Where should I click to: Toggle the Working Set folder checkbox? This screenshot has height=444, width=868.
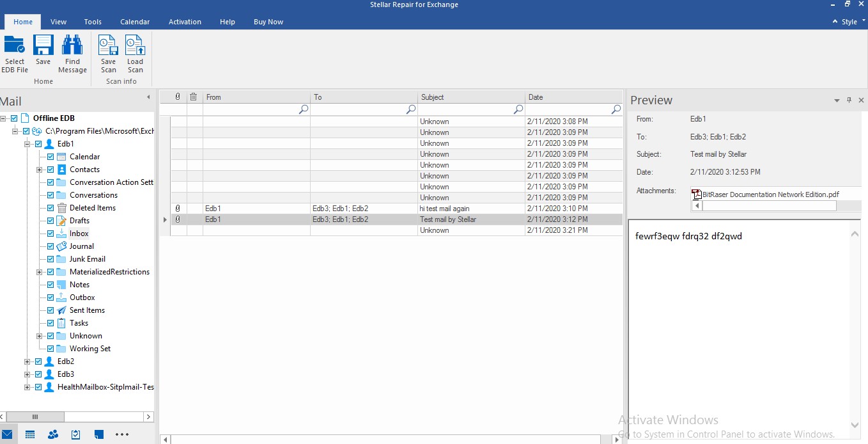point(50,349)
